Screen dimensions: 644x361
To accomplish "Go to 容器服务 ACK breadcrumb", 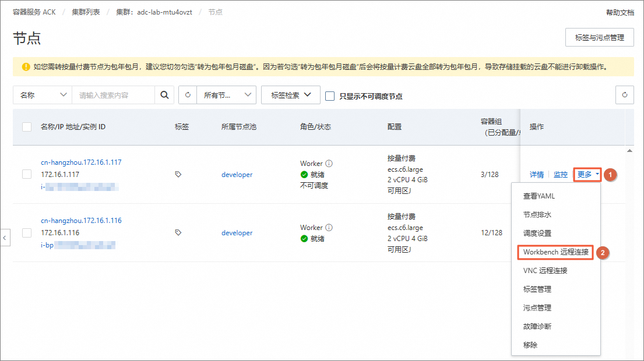I will (34, 12).
